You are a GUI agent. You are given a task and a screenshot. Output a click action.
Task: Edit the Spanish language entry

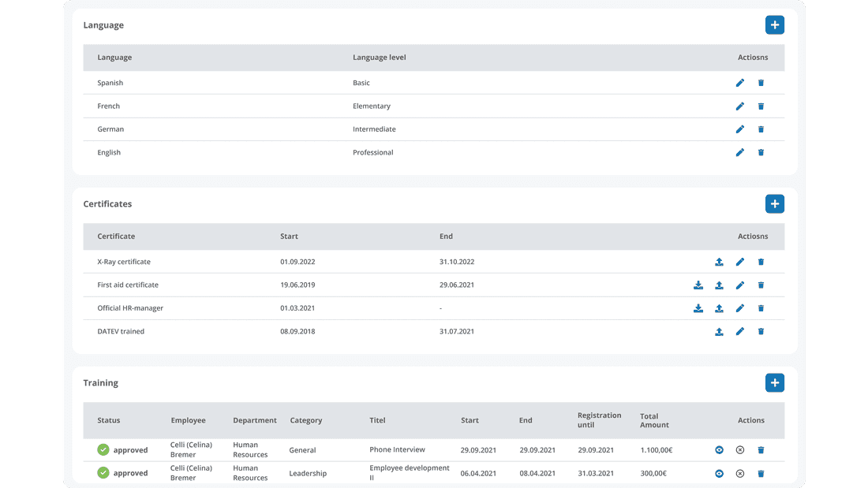[x=740, y=82]
